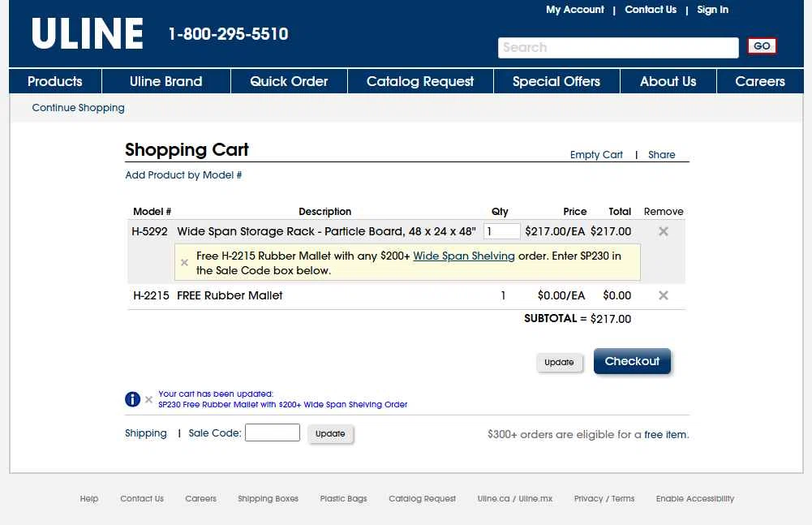Dismiss the cart updated notification

coord(148,399)
